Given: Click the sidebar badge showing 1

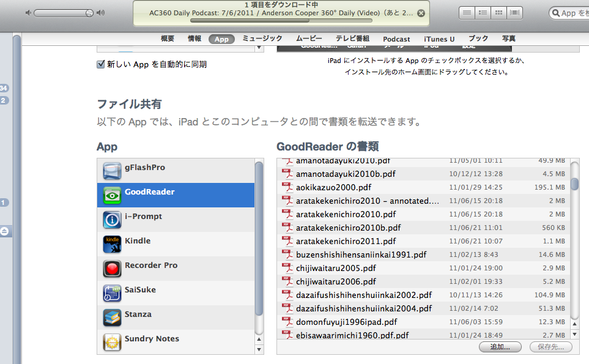Looking at the screenshot, I should pyautogui.click(x=4, y=202).
